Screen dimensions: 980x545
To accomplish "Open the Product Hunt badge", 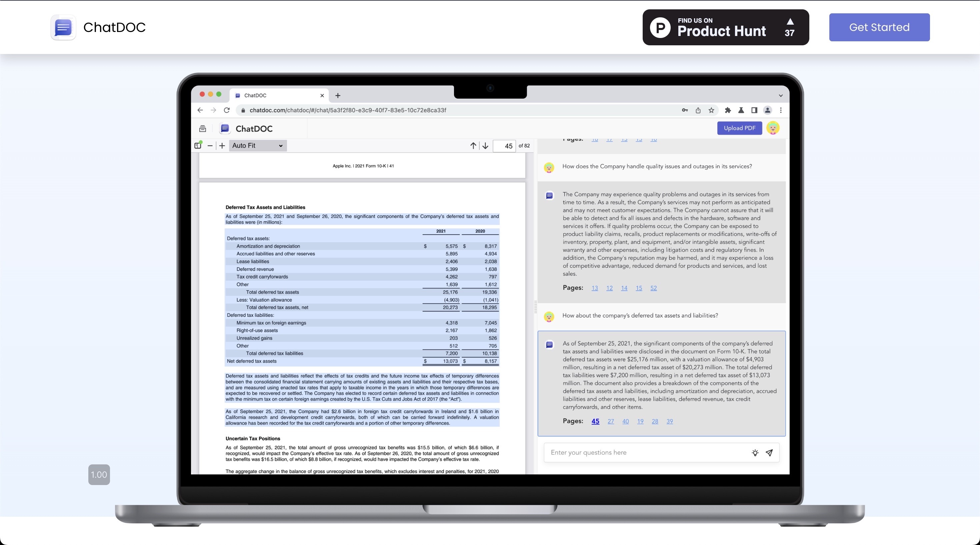I will (x=725, y=27).
